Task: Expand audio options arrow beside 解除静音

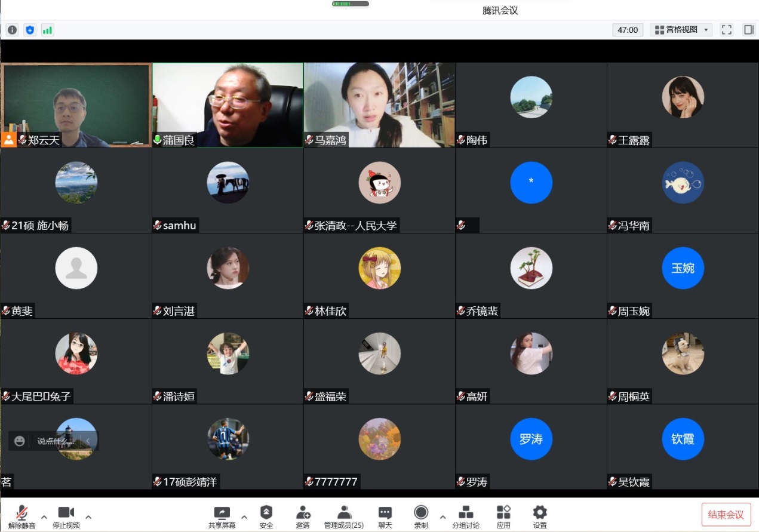Action: (44, 516)
